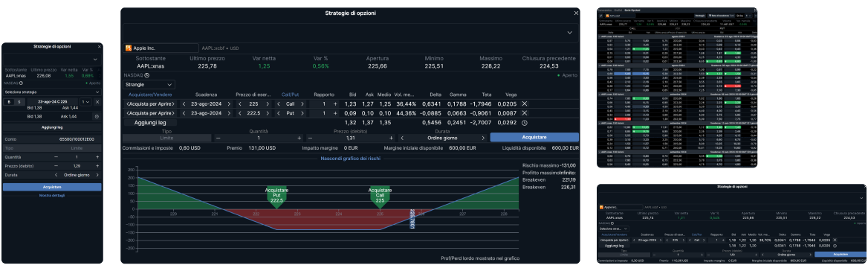Click Aggiungi leg in large dialog
Image resolution: width=868 pixels, height=271 pixels.
point(149,123)
